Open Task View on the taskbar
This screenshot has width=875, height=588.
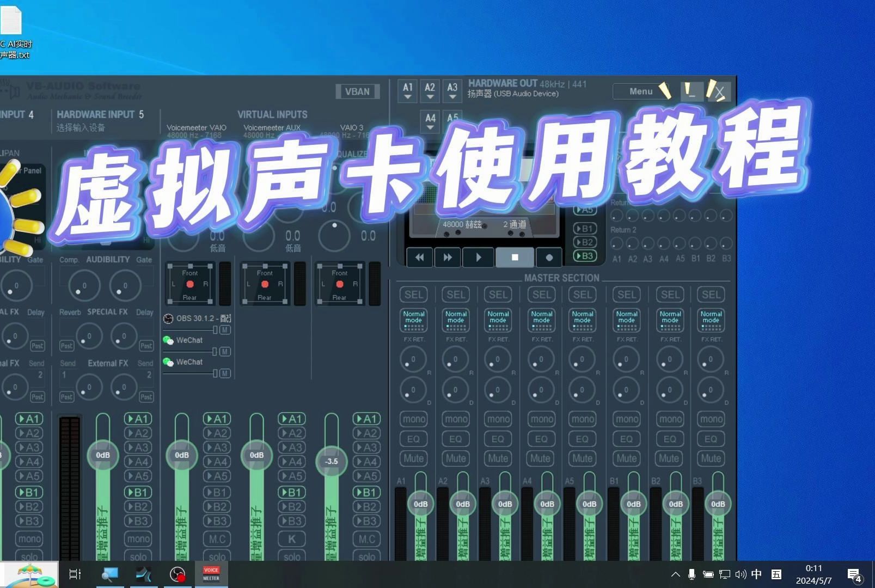(75, 574)
